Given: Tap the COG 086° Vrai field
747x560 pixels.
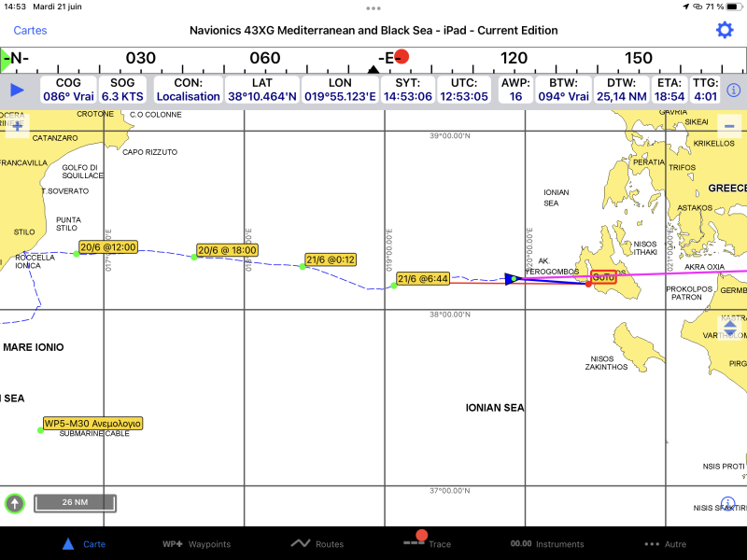Looking at the screenshot, I should click(x=68, y=90).
